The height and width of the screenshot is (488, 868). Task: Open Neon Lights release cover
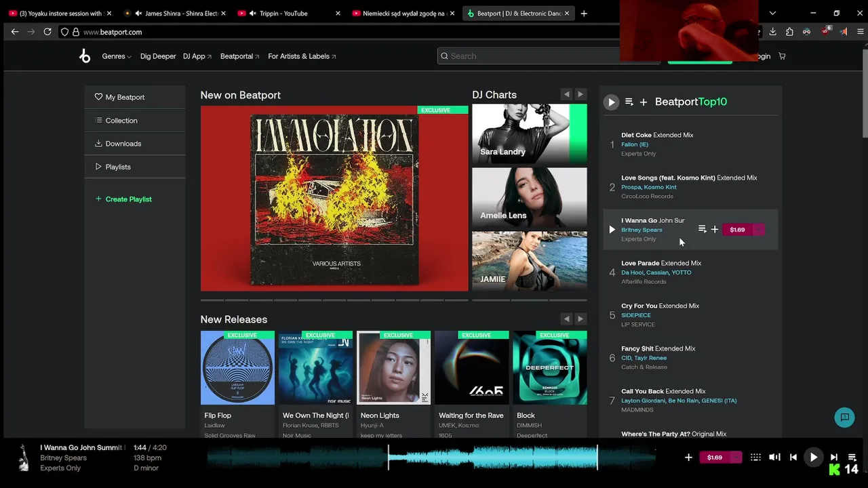coord(393,367)
